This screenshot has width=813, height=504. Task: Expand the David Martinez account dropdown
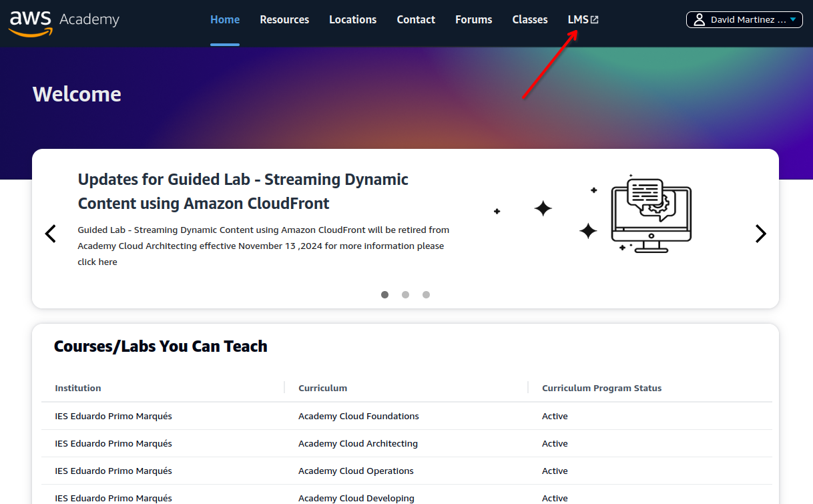pos(792,20)
